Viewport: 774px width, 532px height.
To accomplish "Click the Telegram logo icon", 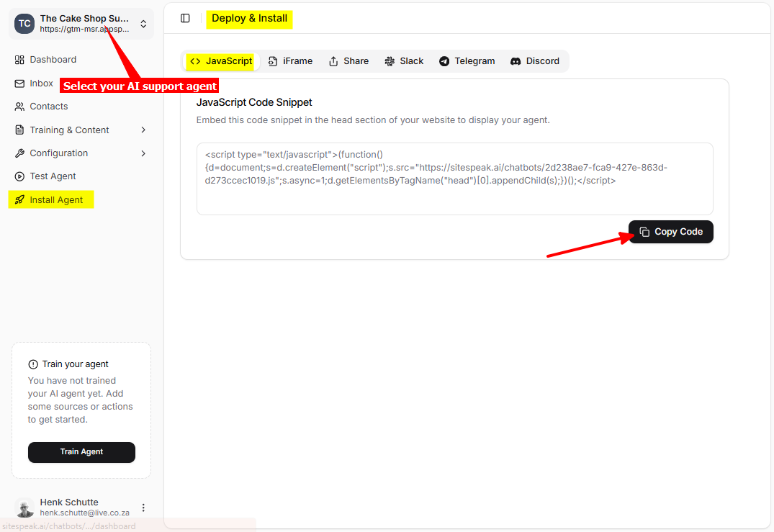I will click(x=444, y=61).
